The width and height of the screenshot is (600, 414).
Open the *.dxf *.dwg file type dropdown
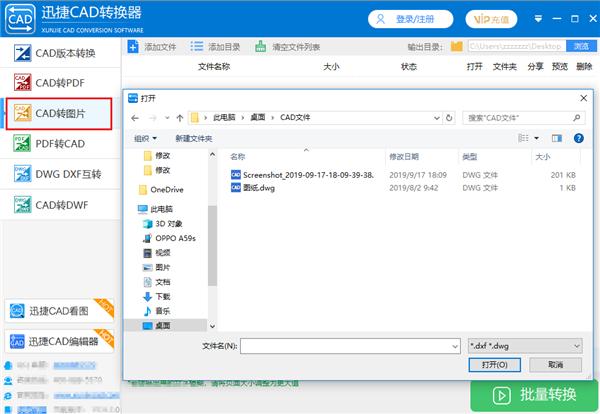[x=525, y=346]
